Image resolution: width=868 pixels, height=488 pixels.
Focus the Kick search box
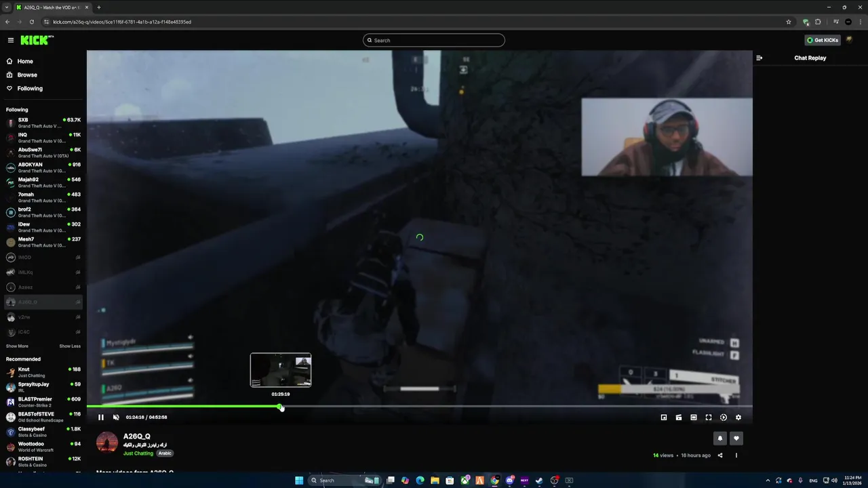coord(434,40)
